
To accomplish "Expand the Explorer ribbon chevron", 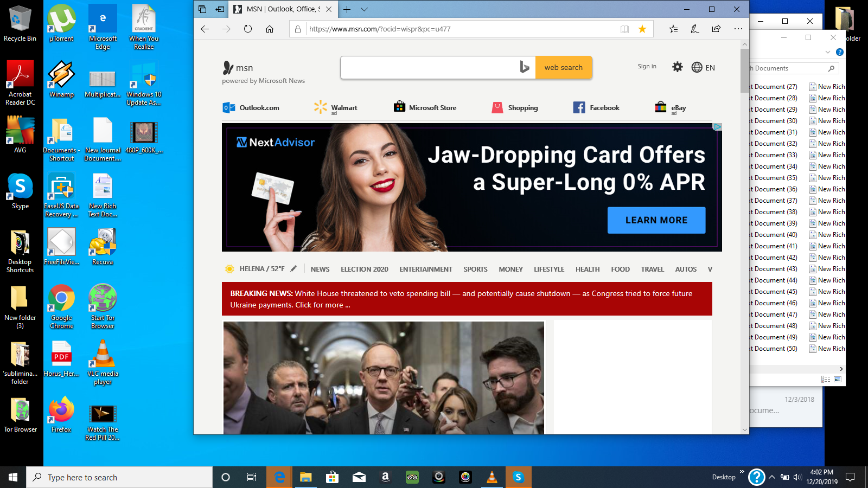I will 828,52.
